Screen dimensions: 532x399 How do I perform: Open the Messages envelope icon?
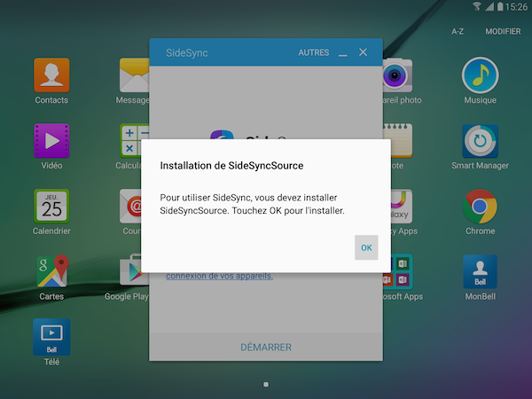tap(135, 75)
